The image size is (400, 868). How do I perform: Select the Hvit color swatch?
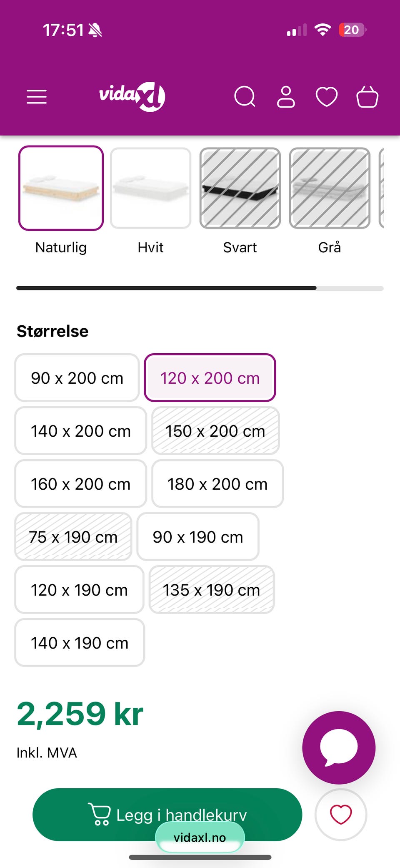pyautogui.click(x=150, y=188)
